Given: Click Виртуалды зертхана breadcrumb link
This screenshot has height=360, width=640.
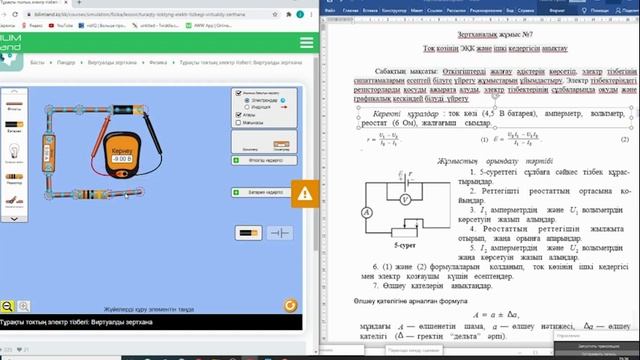Looking at the screenshot, I should pos(112,62).
